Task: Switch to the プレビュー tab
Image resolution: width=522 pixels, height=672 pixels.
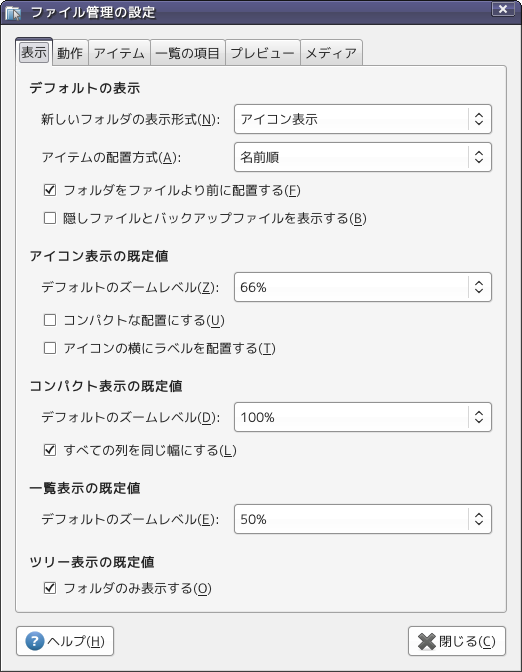Action: tap(263, 53)
